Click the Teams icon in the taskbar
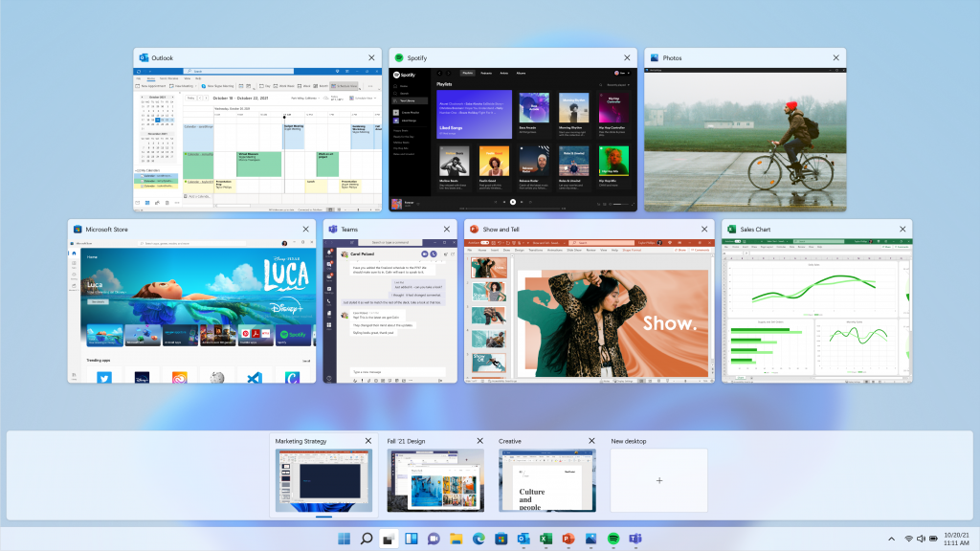This screenshot has width=980, height=551. pos(635,539)
